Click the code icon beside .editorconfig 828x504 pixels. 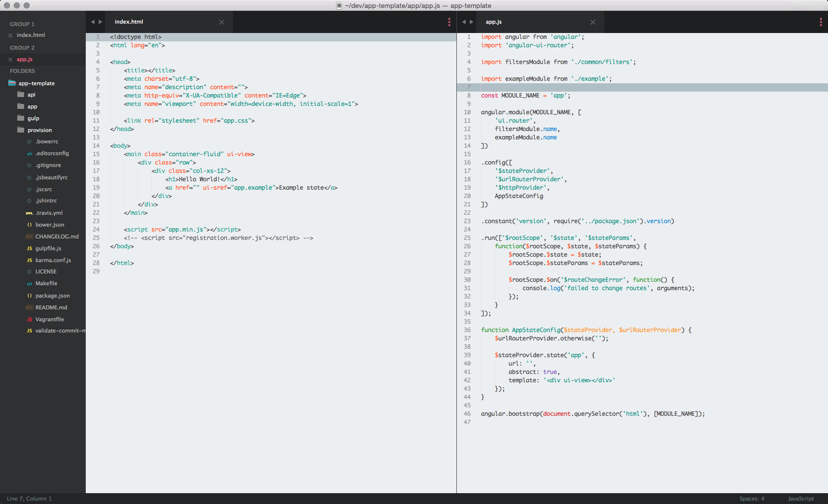click(29, 154)
